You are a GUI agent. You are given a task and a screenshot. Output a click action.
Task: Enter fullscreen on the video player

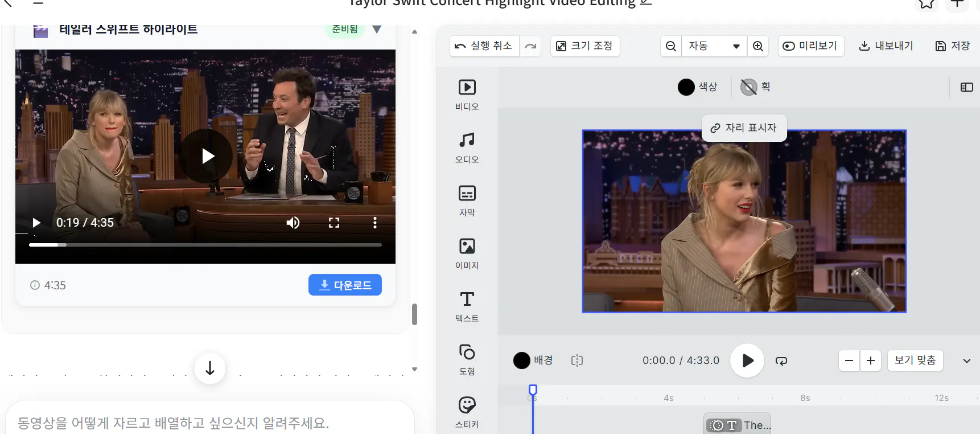334,223
